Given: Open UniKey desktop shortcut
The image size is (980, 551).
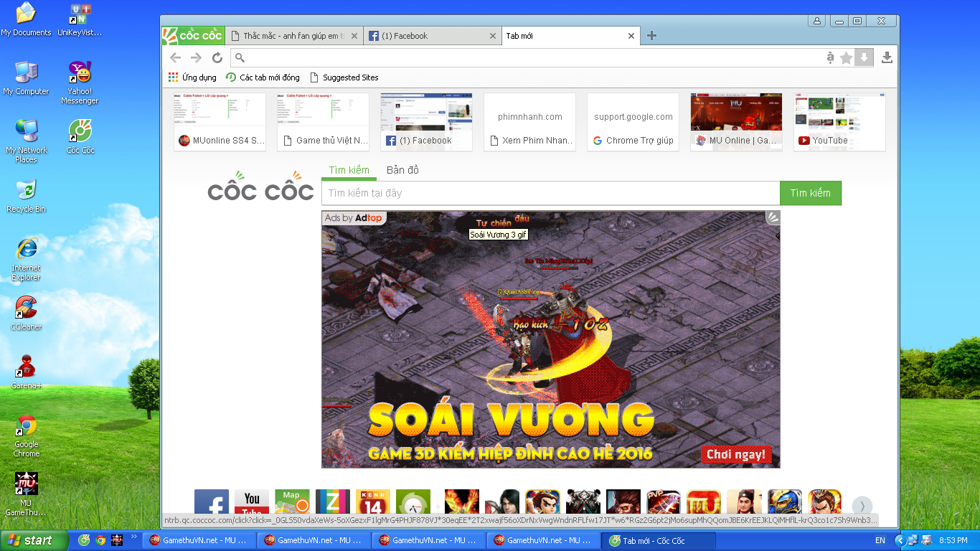Looking at the screenshot, I should click(x=80, y=19).
